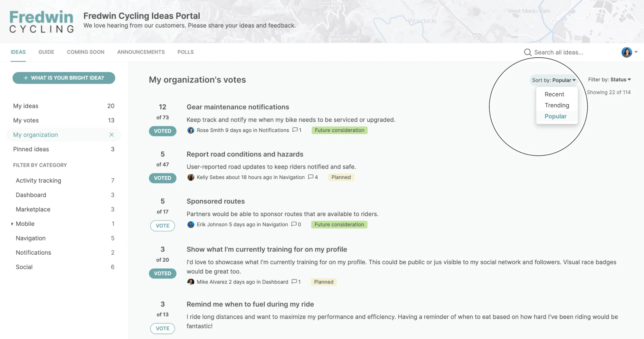Click What Is Your Bright Idea button
This screenshot has width=644, height=339.
tap(64, 78)
